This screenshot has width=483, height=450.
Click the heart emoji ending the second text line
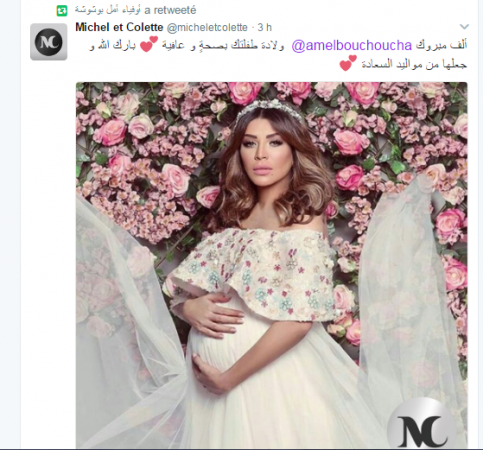348,63
